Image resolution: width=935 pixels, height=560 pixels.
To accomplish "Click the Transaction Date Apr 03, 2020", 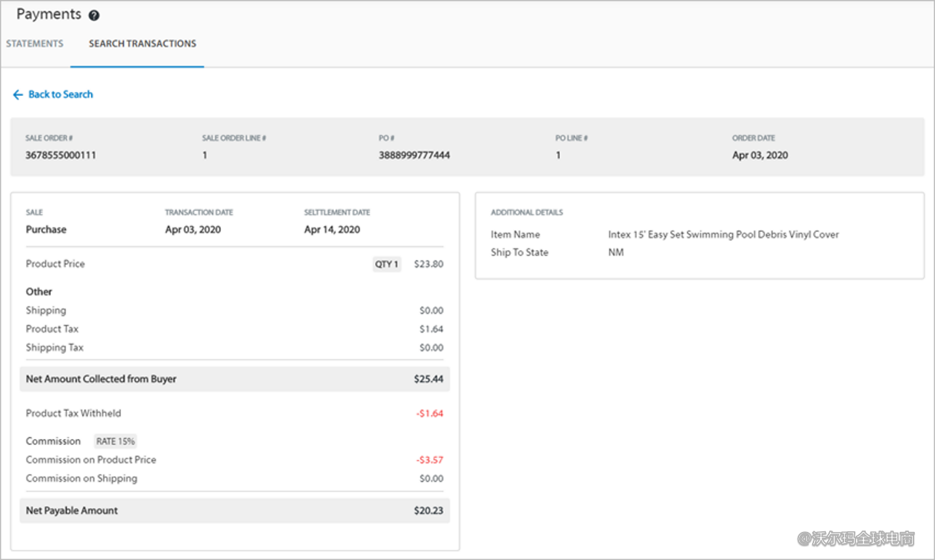I will (x=193, y=229).
